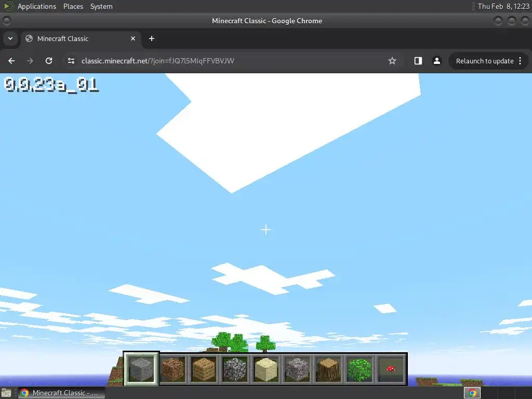Click the date and time clock

(503, 6)
